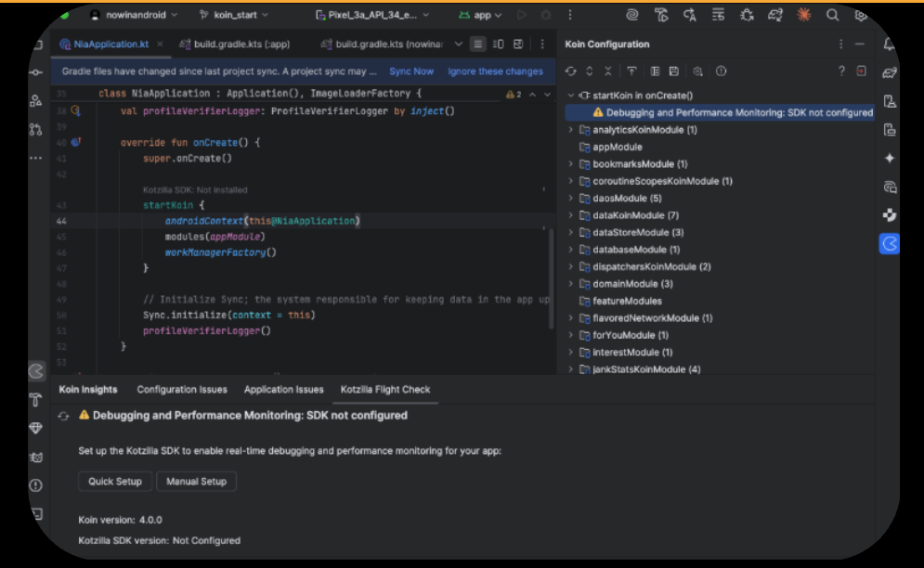Switch to build.gradle.kts (:app) tab

coord(235,45)
